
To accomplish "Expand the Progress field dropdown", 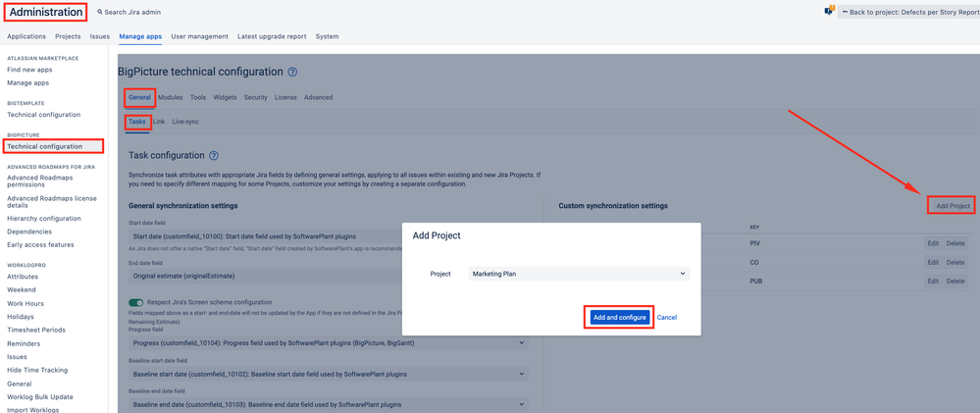I will [329, 342].
